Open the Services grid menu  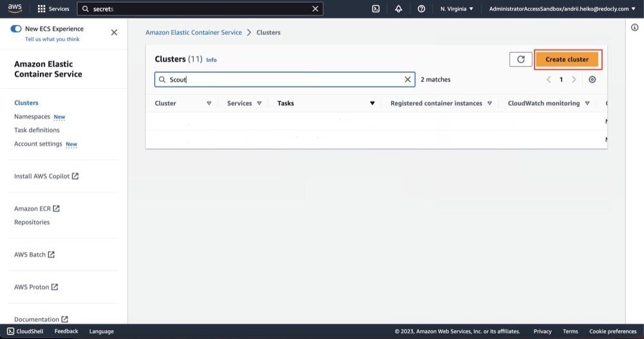pos(53,8)
